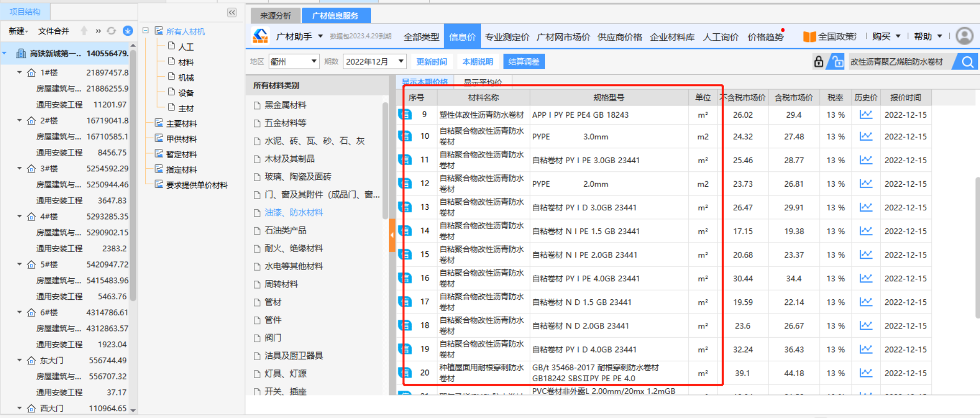
Task: Click the blue detail icon of row 11
Action: click(405, 160)
